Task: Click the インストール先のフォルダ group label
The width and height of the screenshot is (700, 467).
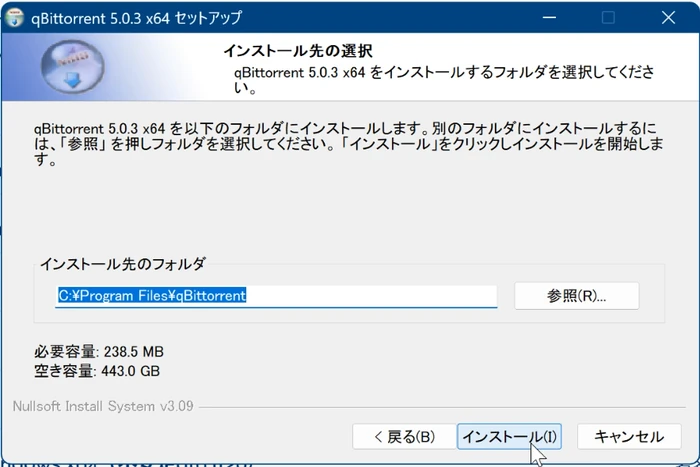Action: click(x=123, y=263)
